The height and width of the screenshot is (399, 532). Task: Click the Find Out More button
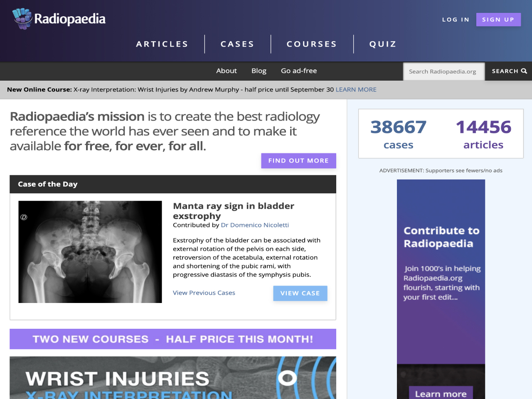tap(298, 161)
